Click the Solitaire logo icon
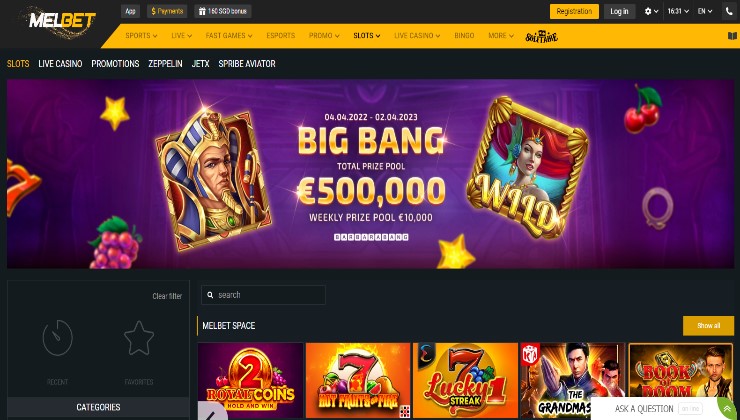740x420 pixels. click(x=542, y=36)
